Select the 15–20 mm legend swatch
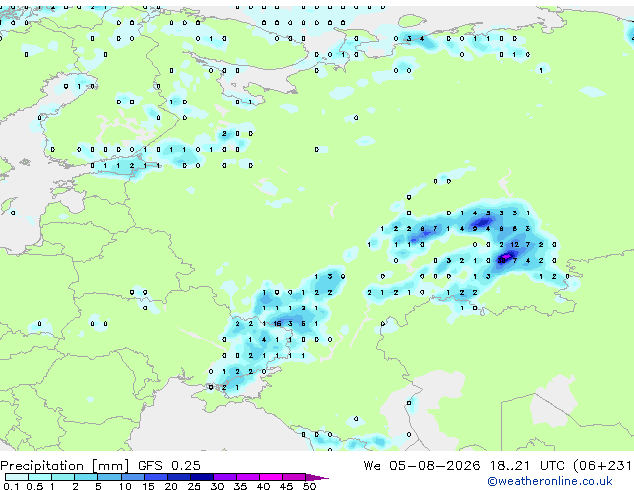 tap(155, 477)
